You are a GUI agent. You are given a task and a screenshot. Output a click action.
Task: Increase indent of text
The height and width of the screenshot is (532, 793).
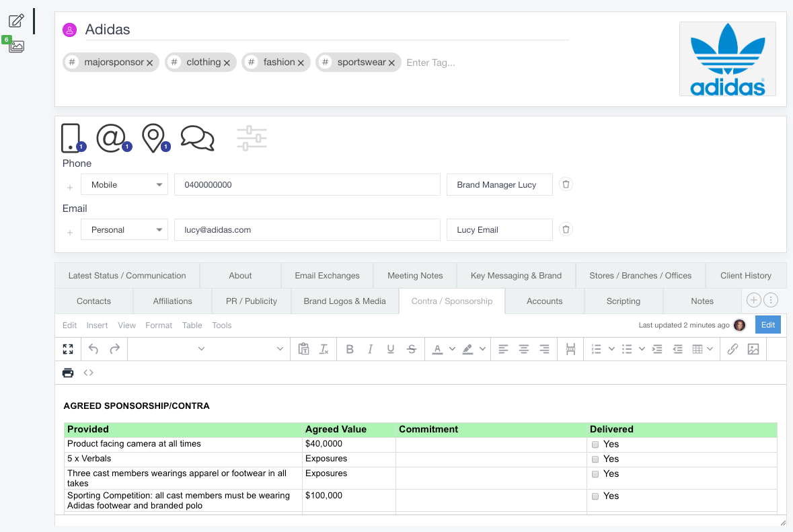pyautogui.click(x=657, y=349)
